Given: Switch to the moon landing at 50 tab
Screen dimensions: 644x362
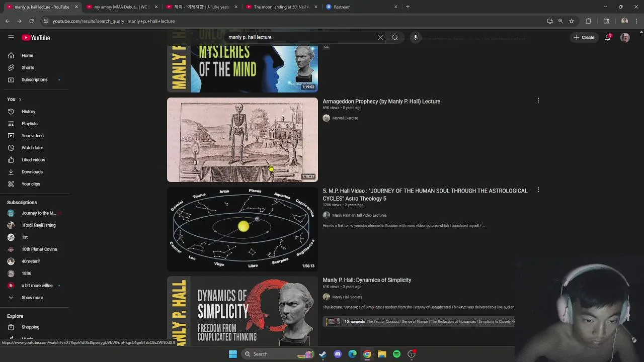Looking at the screenshot, I should tap(281, 7).
